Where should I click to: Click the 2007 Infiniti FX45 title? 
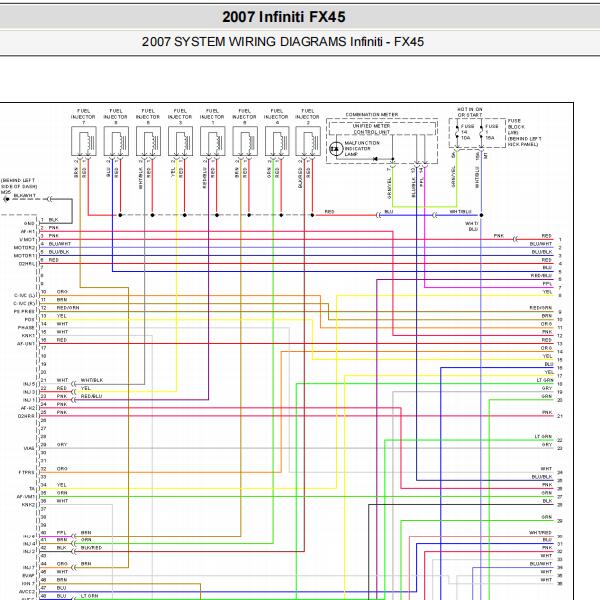(284, 17)
